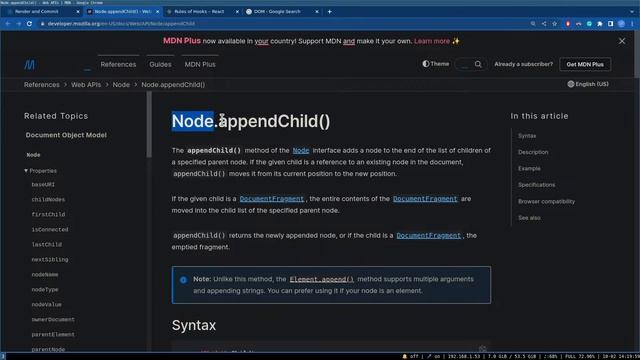The height and width of the screenshot is (360, 640).
Task: Open nodeName in the sidebar
Action: (45, 275)
